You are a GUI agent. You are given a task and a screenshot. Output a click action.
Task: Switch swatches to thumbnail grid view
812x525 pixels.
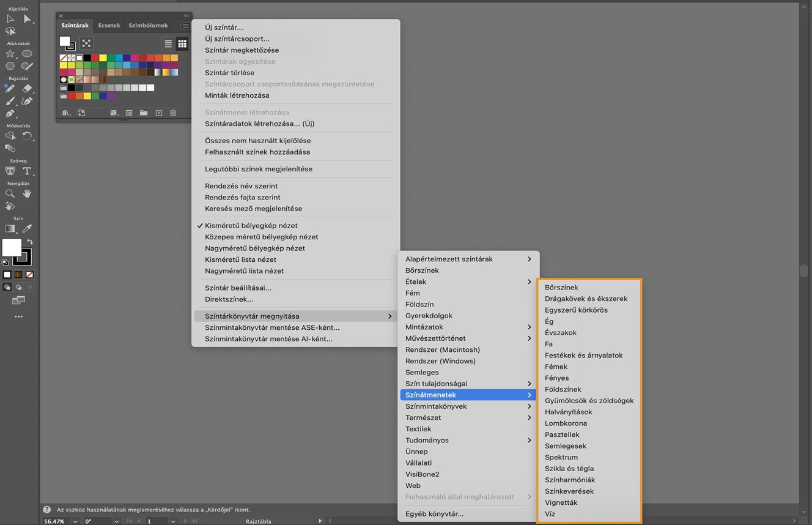click(182, 43)
